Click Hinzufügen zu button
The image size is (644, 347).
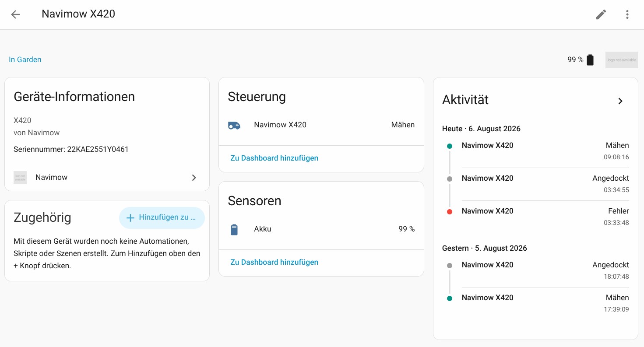tap(162, 217)
